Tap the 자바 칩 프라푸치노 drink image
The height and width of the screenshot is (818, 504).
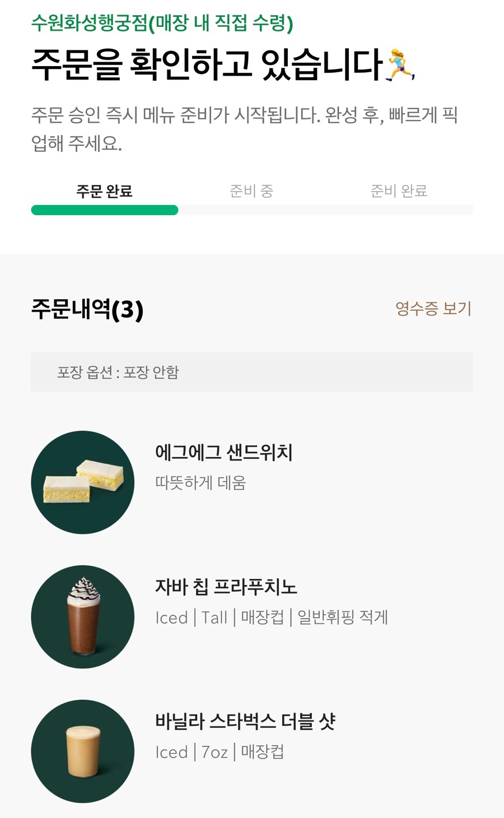[x=83, y=617]
